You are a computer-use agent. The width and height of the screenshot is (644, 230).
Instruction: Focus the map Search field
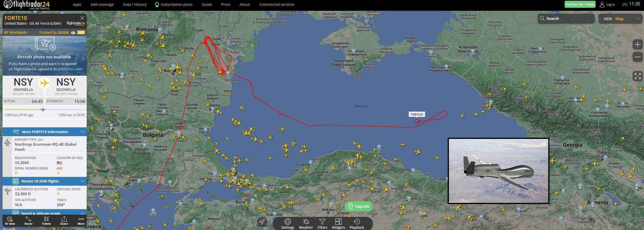pos(566,19)
